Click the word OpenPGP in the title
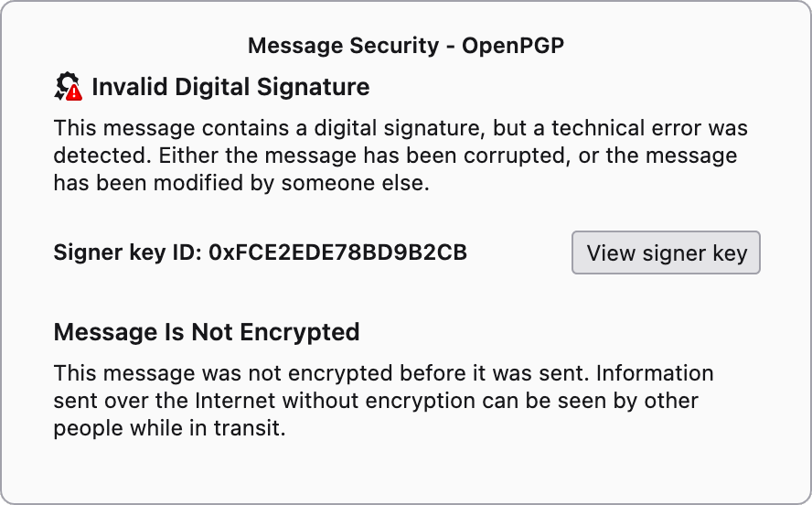 coord(512,46)
